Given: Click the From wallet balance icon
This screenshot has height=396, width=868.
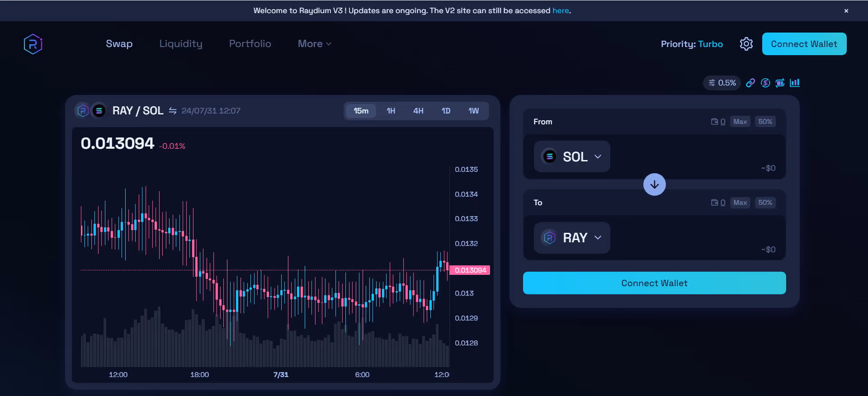Looking at the screenshot, I should (x=714, y=122).
